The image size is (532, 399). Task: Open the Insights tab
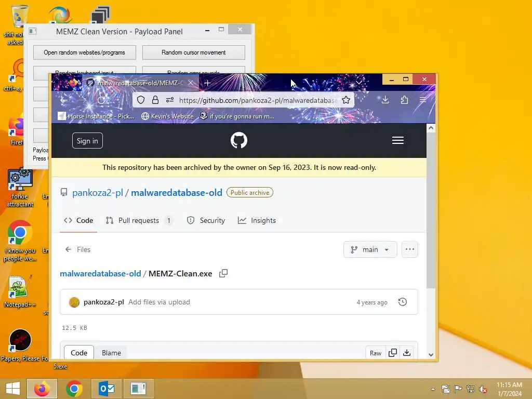257,220
